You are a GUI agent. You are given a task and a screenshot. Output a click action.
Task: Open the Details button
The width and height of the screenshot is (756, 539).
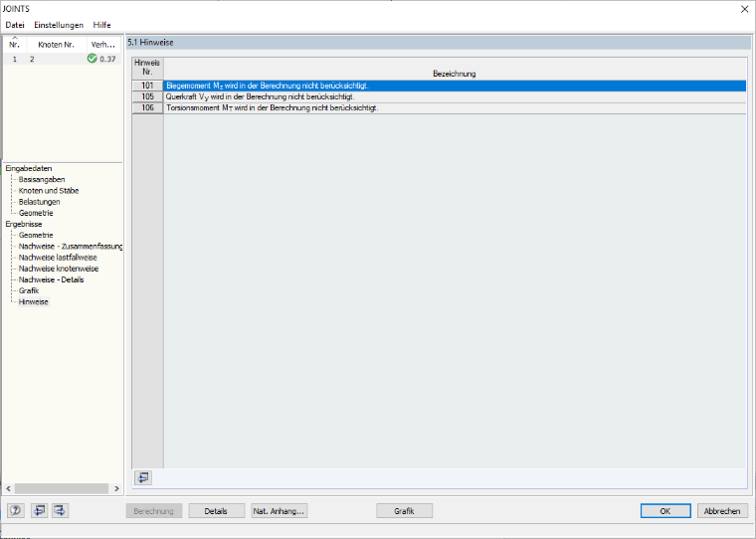[x=216, y=511]
